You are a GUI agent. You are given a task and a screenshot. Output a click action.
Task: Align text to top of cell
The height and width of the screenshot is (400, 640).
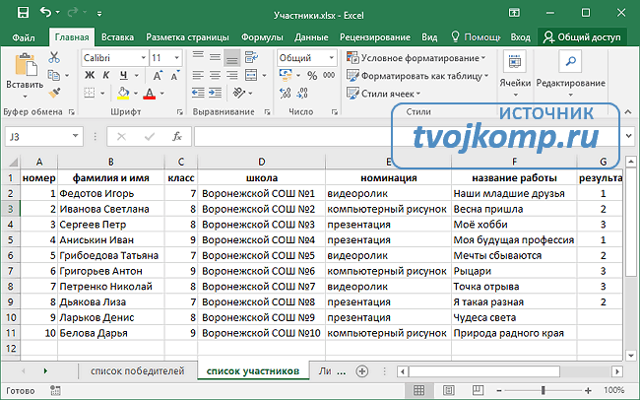pyautogui.click(x=198, y=57)
